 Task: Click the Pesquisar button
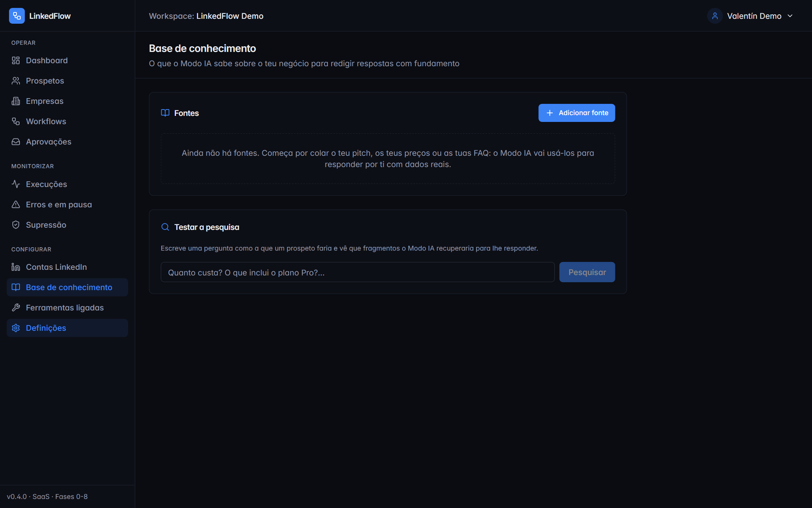click(587, 272)
